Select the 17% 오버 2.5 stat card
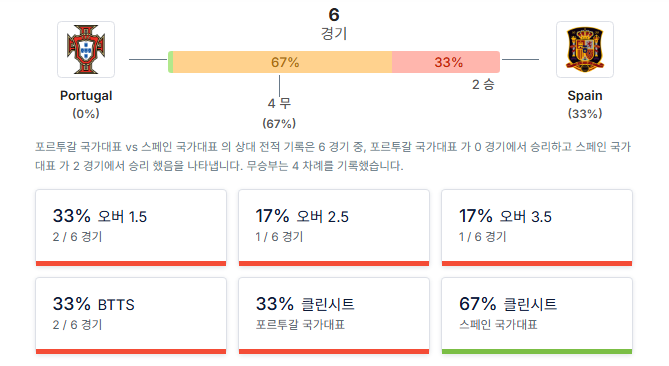 click(334, 228)
